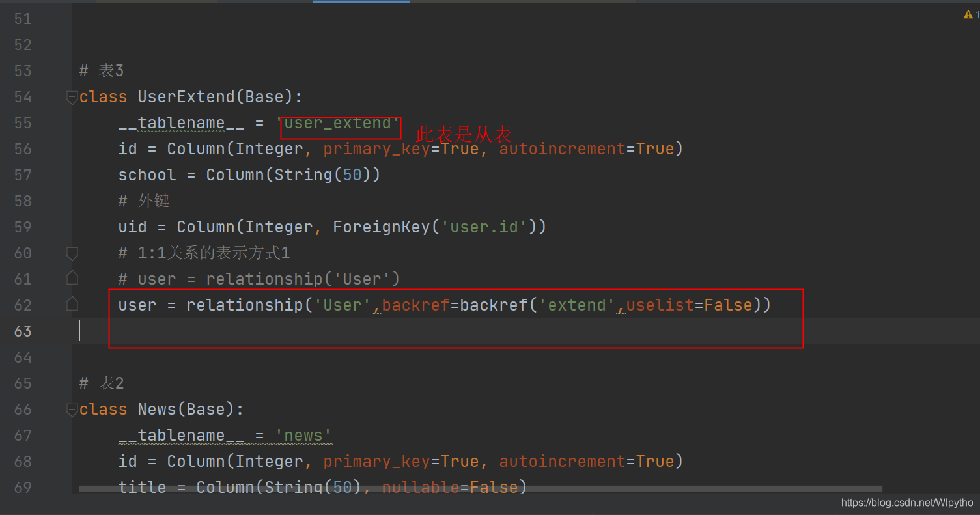Click the 'user_extend' string literal
Image resolution: width=980 pixels, height=515 pixels.
tap(338, 123)
